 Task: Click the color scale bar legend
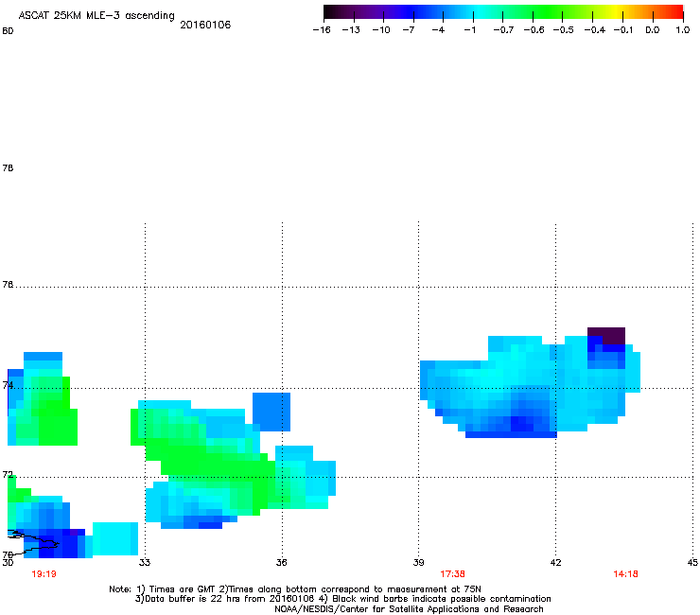503,12
